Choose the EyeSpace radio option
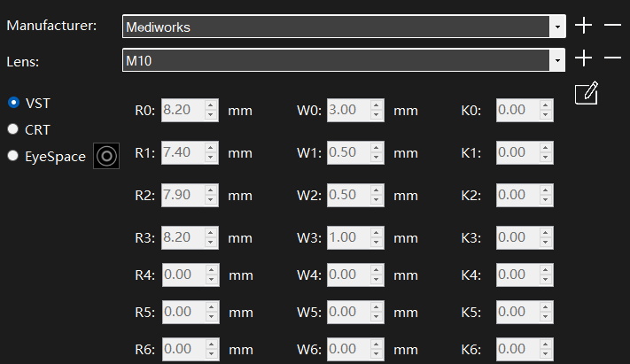630x364 pixels. tap(13, 157)
